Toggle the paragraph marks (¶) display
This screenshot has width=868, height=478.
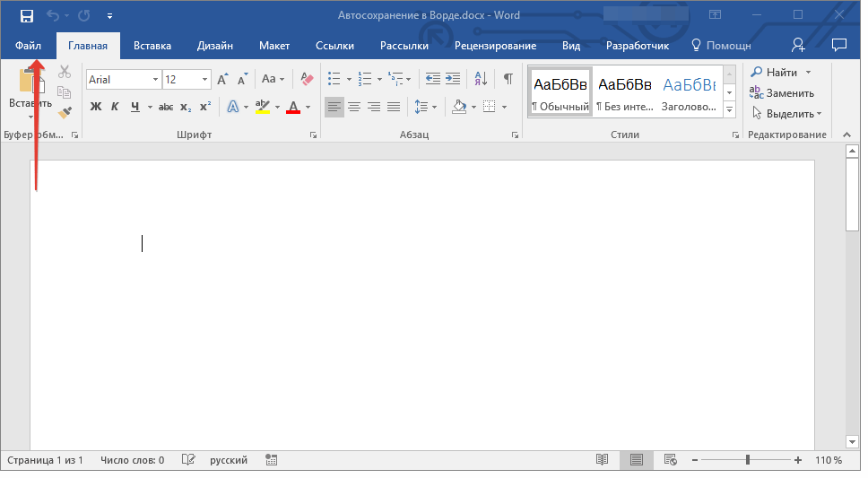[508, 79]
